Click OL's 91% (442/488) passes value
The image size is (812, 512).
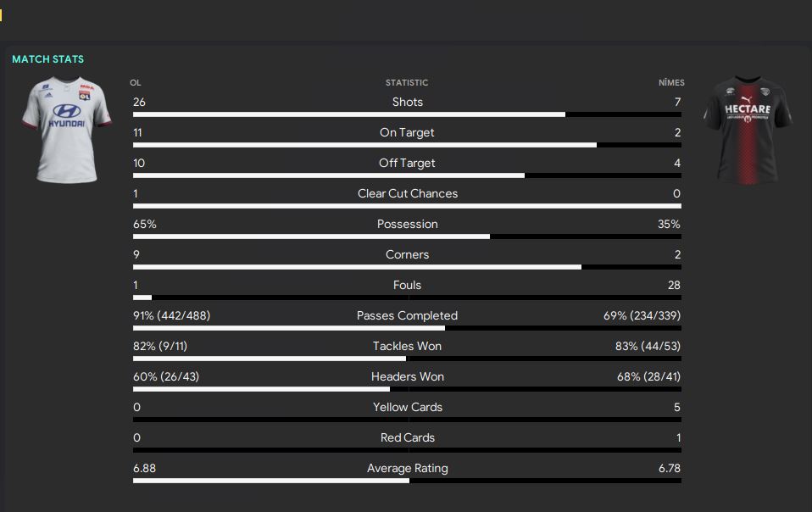pyautogui.click(x=172, y=315)
